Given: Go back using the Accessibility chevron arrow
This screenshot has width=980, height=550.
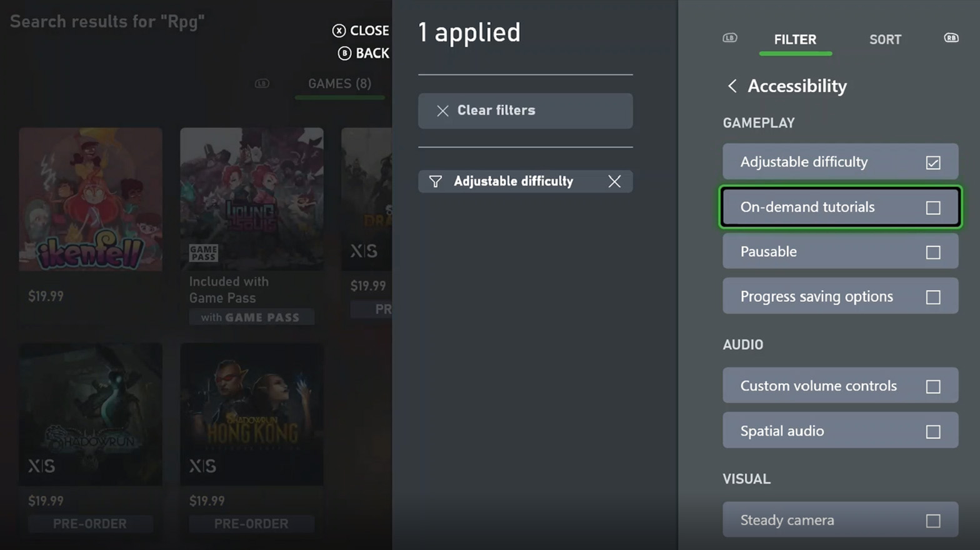Looking at the screenshot, I should [732, 86].
